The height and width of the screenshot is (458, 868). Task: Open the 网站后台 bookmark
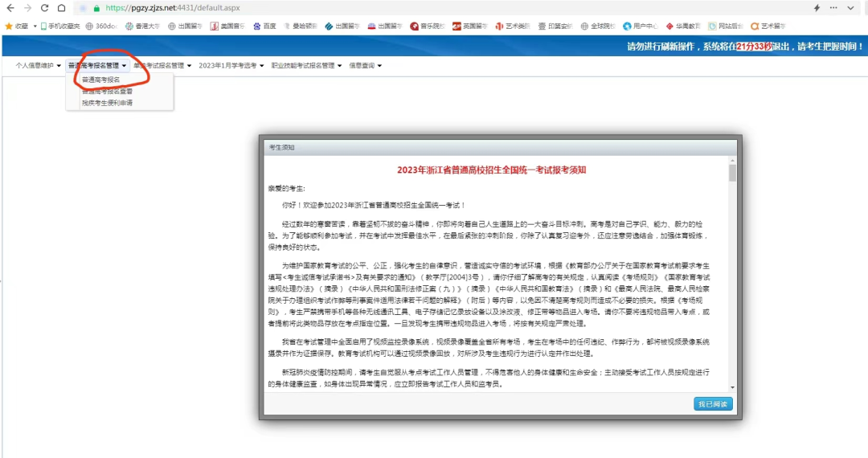pos(726,26)
